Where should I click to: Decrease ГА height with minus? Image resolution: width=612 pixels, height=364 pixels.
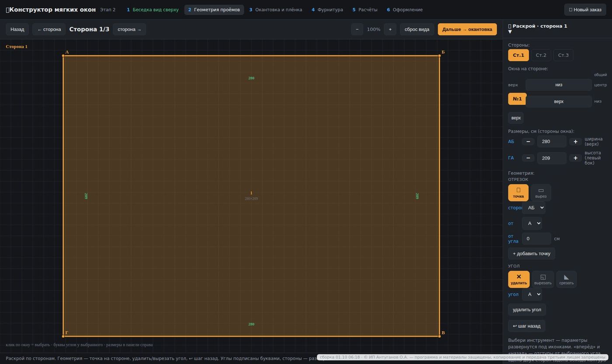[x=528, y=158]
